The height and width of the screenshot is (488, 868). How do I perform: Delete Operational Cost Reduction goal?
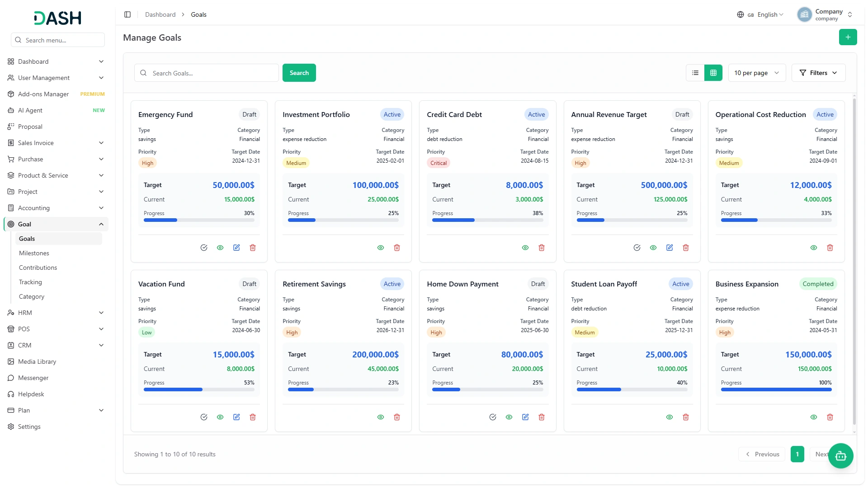(x=830, y=248)
